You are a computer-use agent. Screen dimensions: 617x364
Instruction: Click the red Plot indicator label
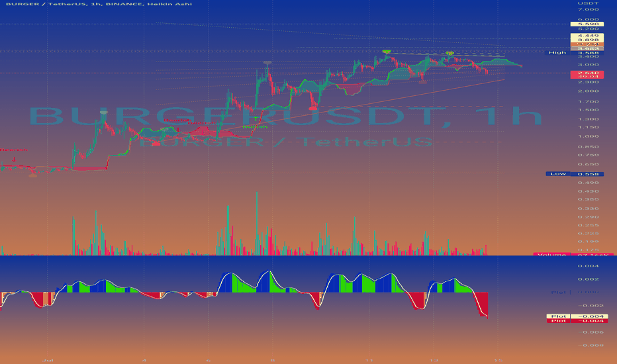click(x=558, y=321)
